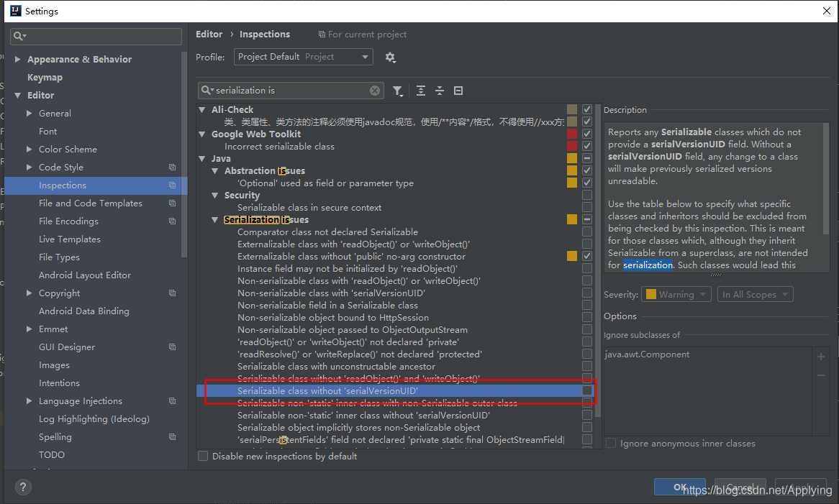Collapse the Serialization issues group
This screenshot has height=504, width=839.
[x=215, y=220]
